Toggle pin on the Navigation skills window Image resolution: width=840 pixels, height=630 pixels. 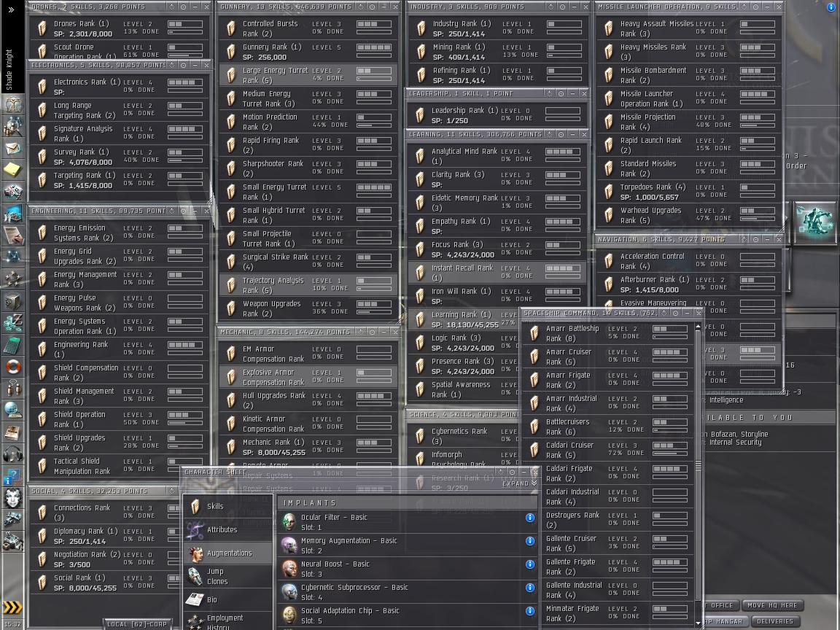coord(755,239)
